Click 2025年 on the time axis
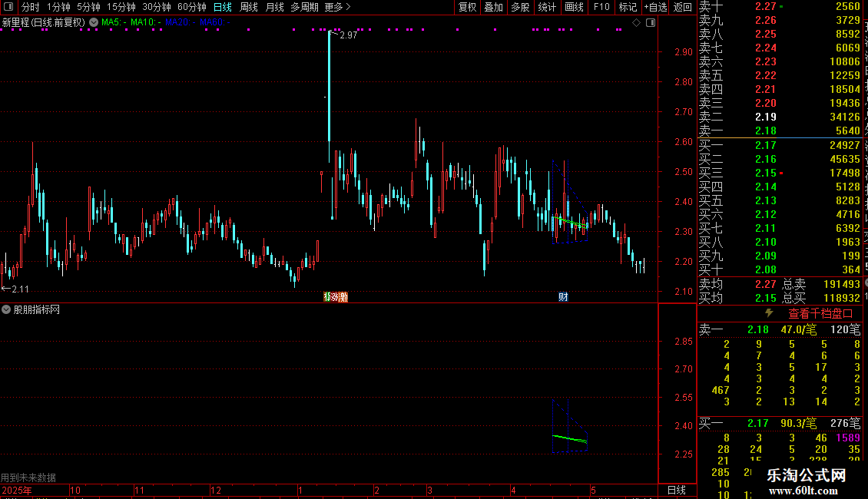Screen dimensions: 868x499 coord(17,490)
